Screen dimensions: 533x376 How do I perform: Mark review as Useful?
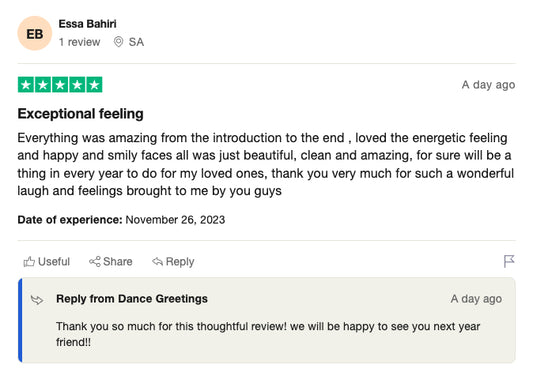[47, 261]
